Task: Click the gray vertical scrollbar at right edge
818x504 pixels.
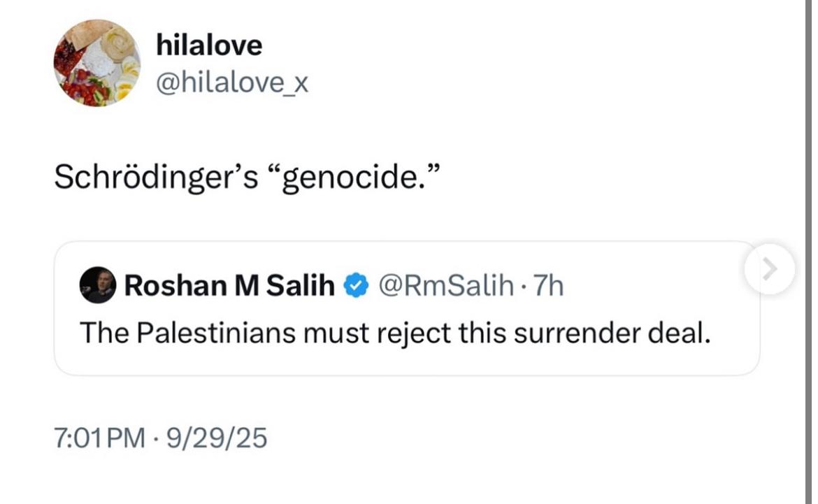Action: click(808, 252)
